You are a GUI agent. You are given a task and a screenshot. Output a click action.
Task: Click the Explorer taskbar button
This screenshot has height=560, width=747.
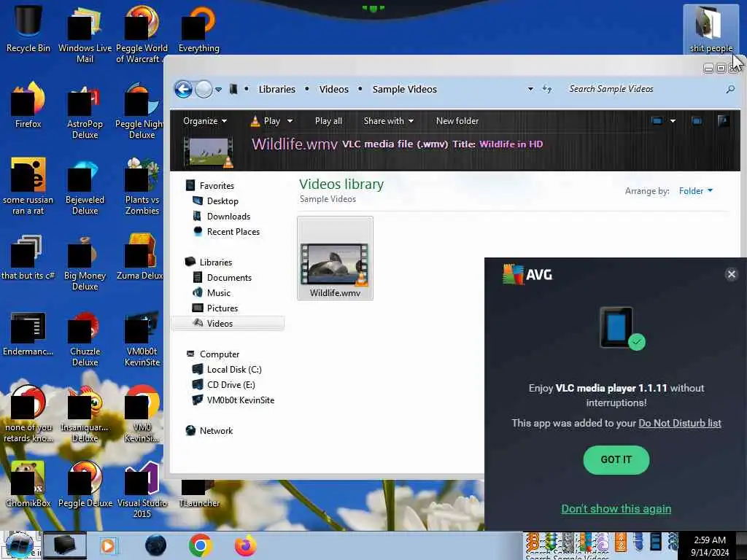pyautogui.click(x=65, y=545)
